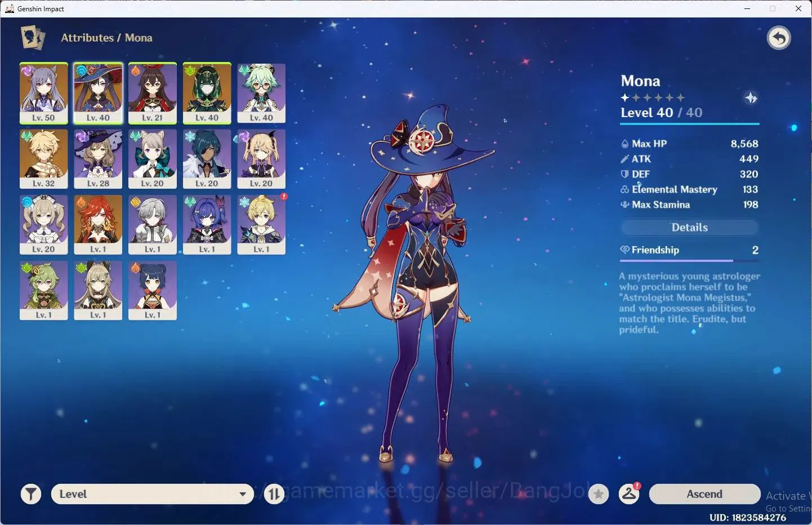
Task: Select Barbara Lv. 20 portrait
Action: coord(43,225)
